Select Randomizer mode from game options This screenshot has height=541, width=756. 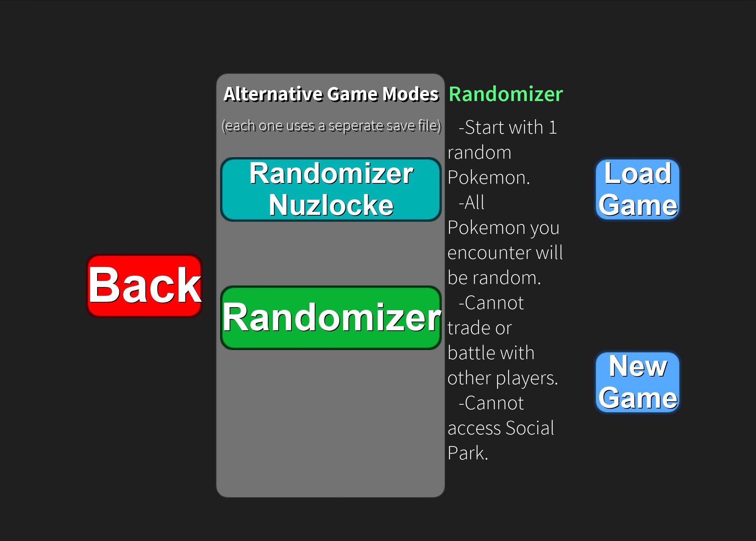[x=331, y=319]
